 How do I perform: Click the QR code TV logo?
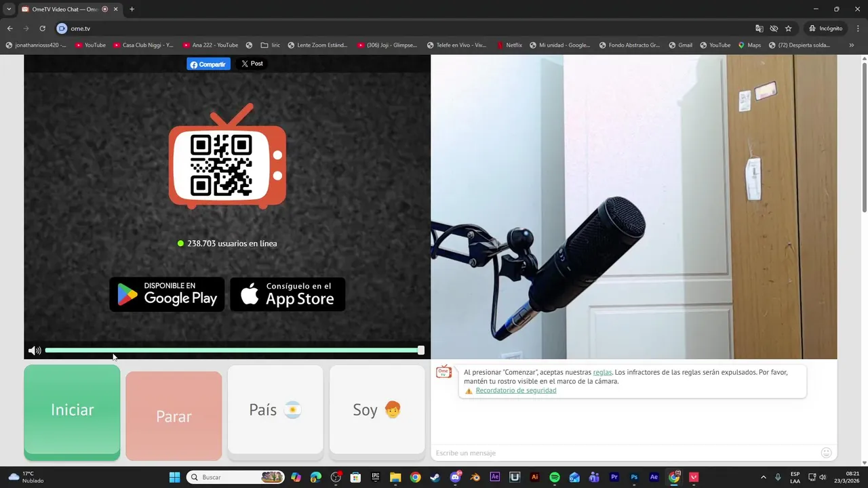[227, 156]
